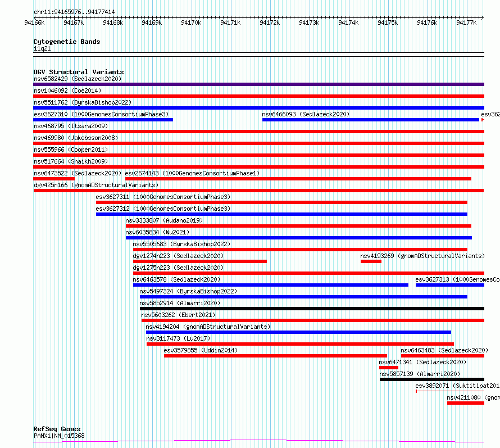Click the nsv5511762 (ByrskaBishop2022) label
Viewport: 500px width, 448px height.
pyautogui.click(x=83, y=102)
